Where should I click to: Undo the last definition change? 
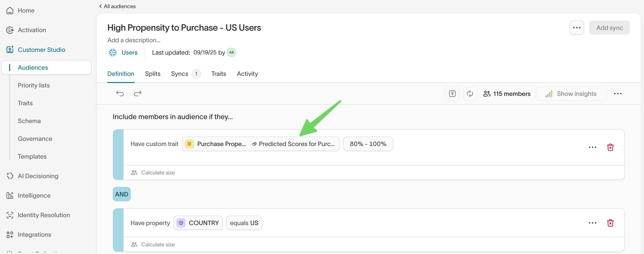click(120, 94)
